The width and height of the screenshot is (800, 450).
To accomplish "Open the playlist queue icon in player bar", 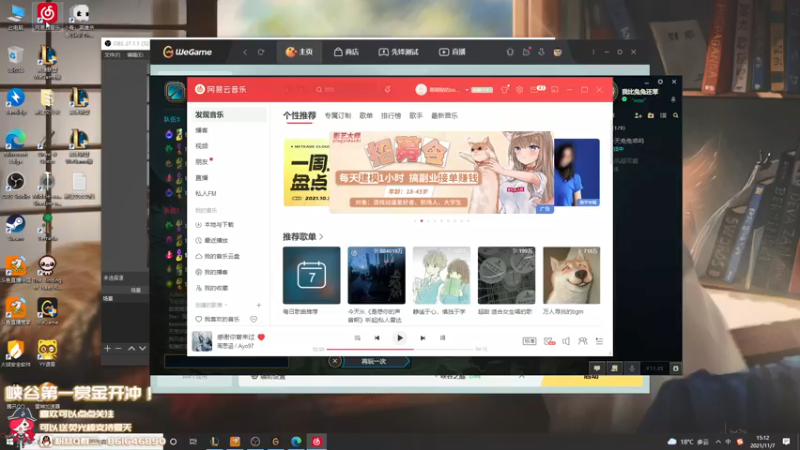I will [599, 341].
